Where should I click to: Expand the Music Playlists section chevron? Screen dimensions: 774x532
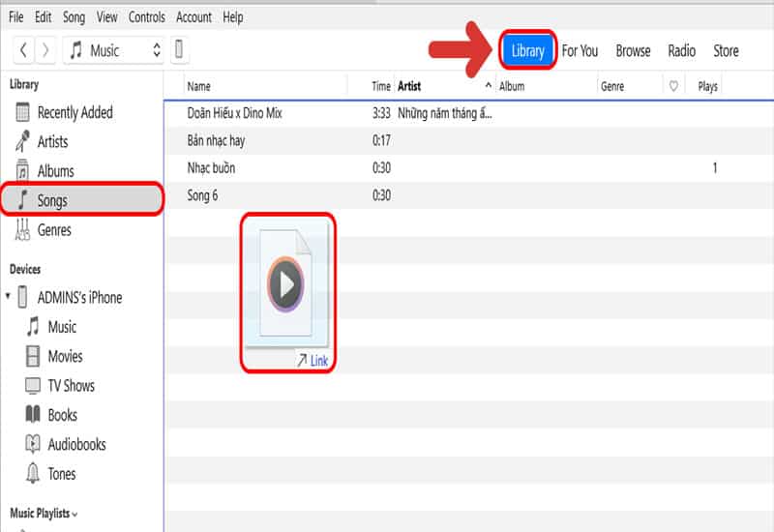click(x=75, y=514)
